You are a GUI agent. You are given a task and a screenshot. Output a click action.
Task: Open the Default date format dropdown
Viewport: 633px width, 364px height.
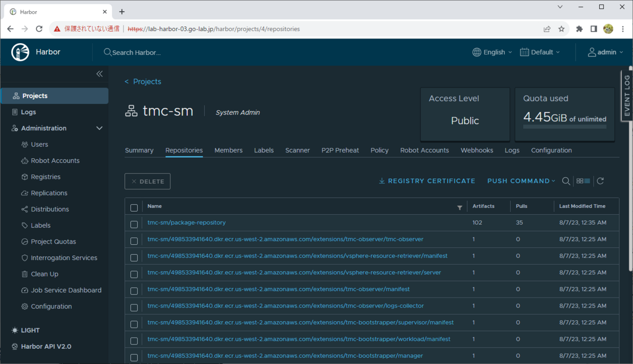click(540, 52)
